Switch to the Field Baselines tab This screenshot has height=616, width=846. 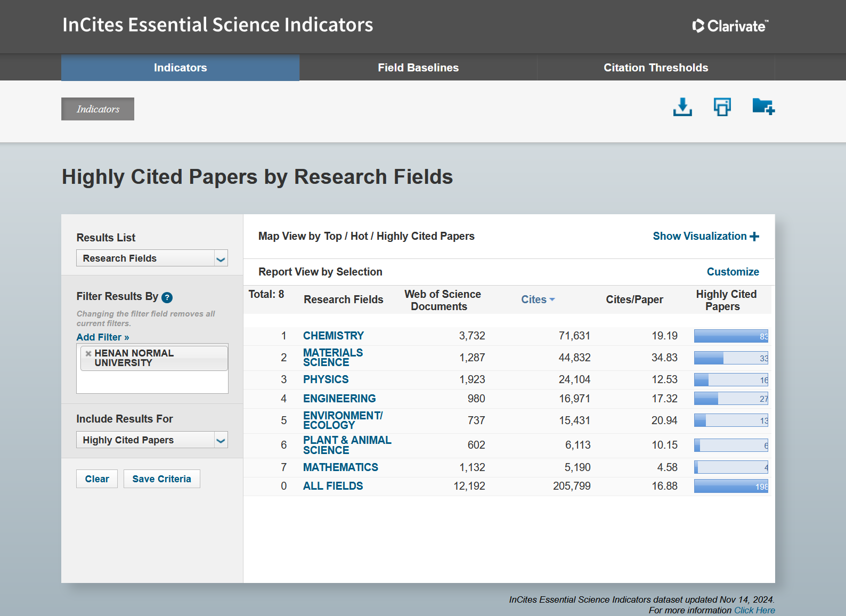click(x=418, y=68)
